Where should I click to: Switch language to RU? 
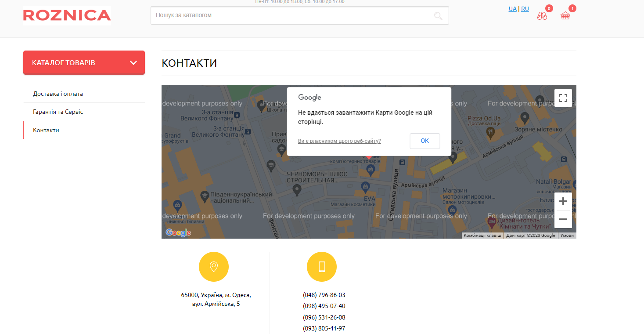coord(525,9)
